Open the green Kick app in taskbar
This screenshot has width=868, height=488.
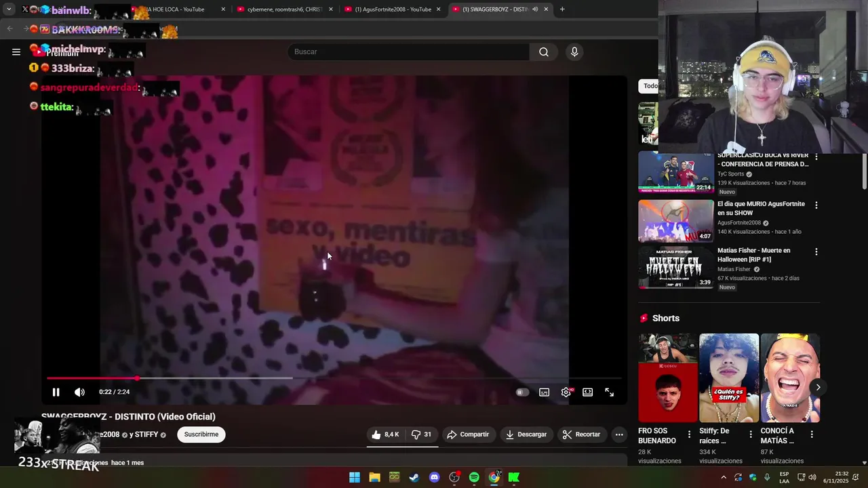[x=514, y=477]
